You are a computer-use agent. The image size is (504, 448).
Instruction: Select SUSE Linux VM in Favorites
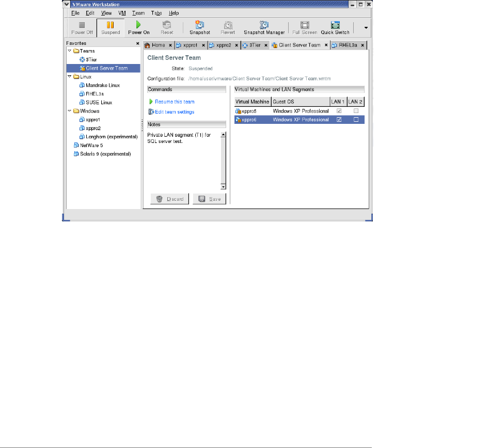coord(96,103)
